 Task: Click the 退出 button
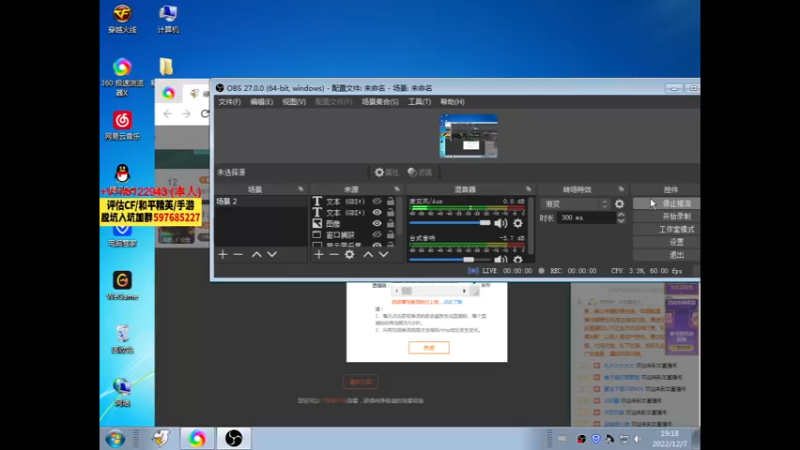pyautogui.click(x=666, y=255)
